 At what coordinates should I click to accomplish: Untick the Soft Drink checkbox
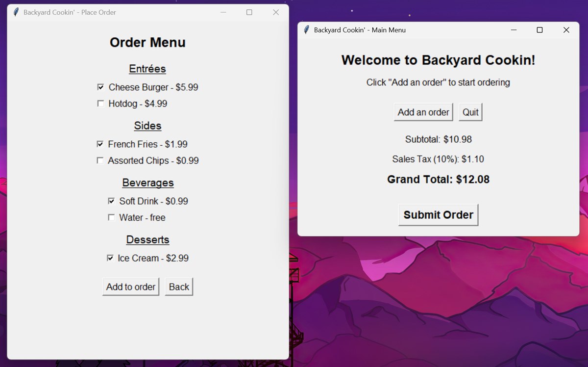pyautogui.click(x=111, y=201)
